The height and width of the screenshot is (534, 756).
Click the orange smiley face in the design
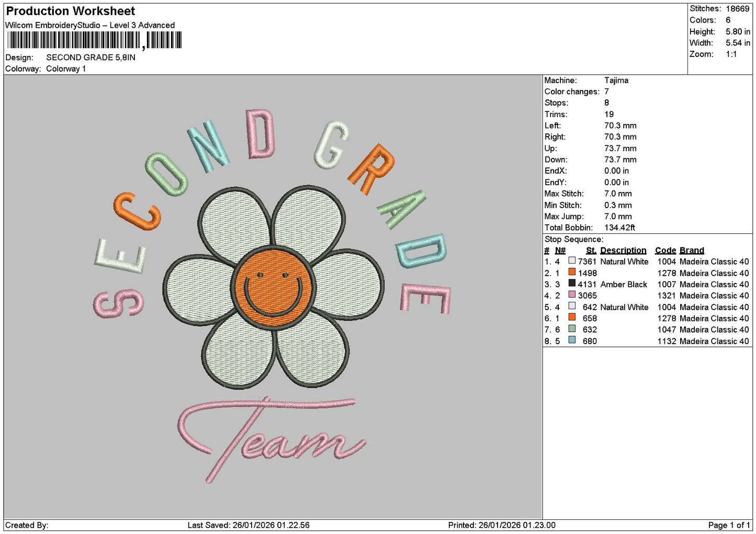tap(273, 288)
